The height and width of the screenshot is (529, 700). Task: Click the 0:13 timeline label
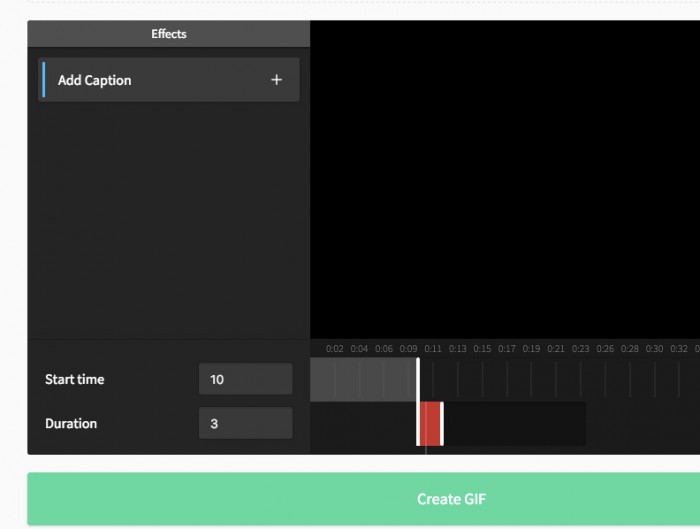458,349
